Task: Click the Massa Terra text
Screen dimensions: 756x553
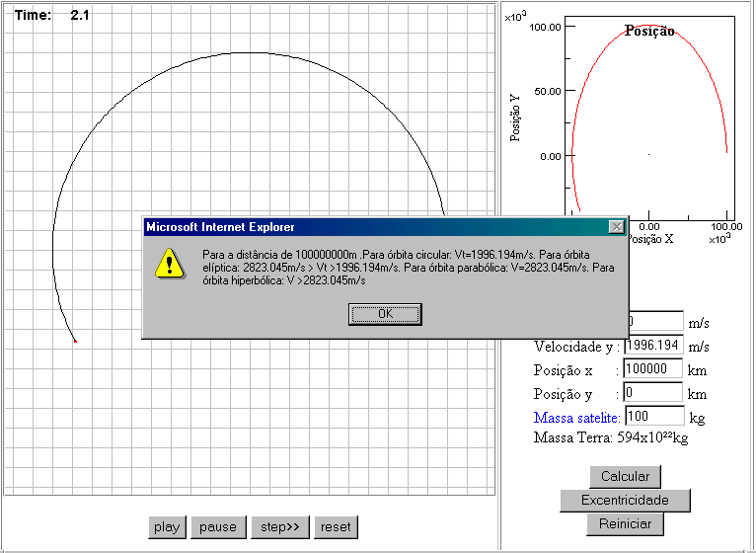Action: [x=611, y=437]
